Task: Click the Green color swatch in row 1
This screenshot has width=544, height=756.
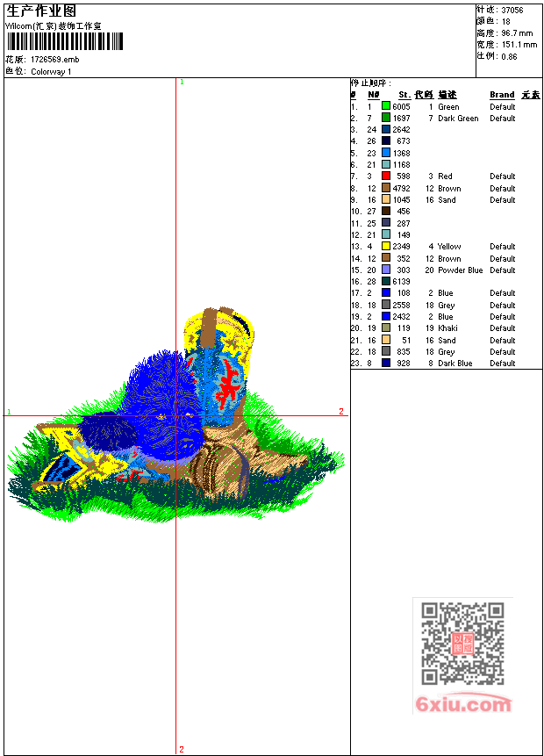Action: [x=386, y=106]
